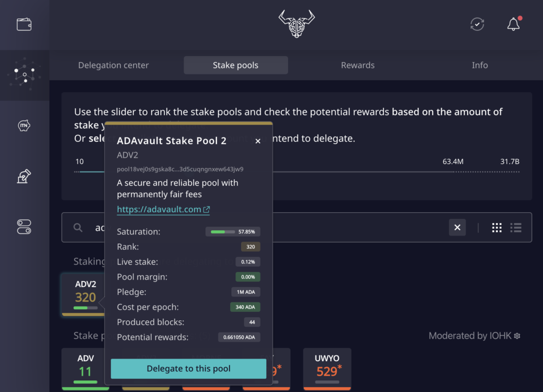Click the Cost per epoch 340 ADA value

click(245, 307)
